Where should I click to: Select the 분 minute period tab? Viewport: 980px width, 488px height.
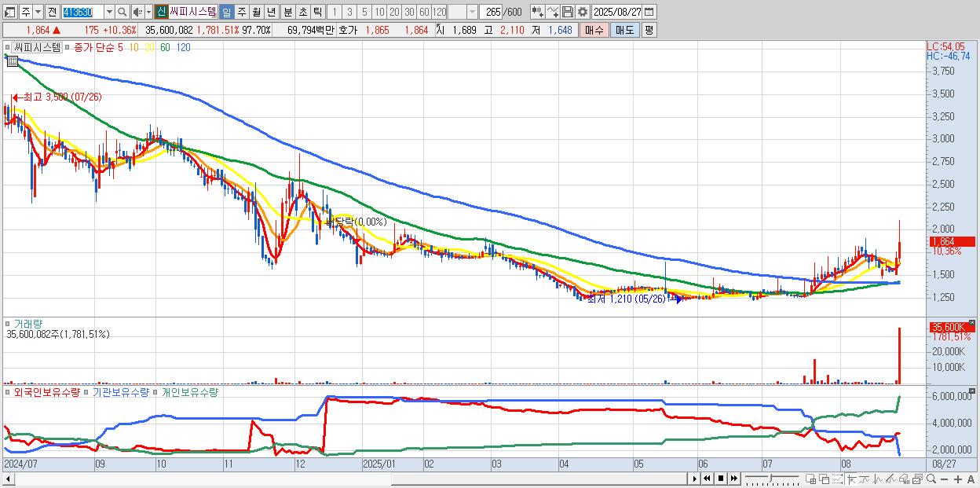click(x=287, y=12)
